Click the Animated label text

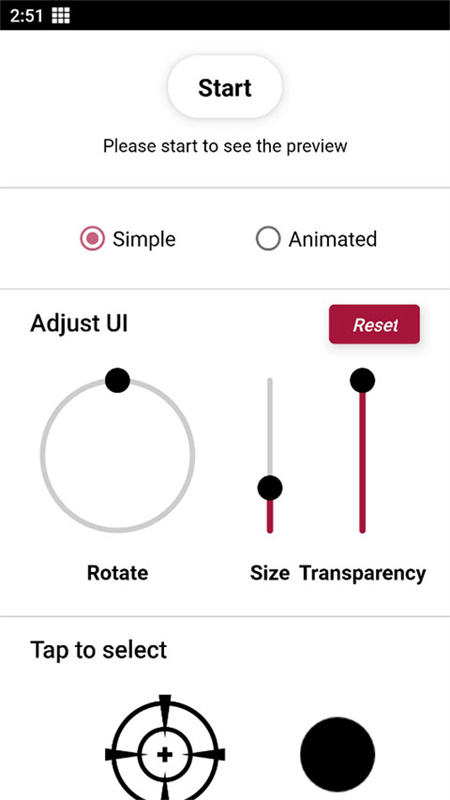(x=333, y=239)
